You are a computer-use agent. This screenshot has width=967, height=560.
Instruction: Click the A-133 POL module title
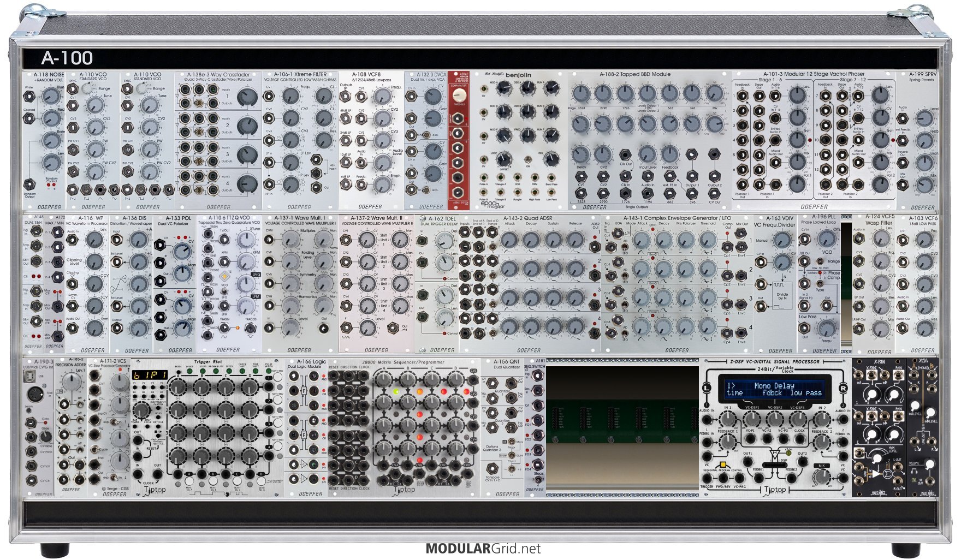click(x=178, y=218)
